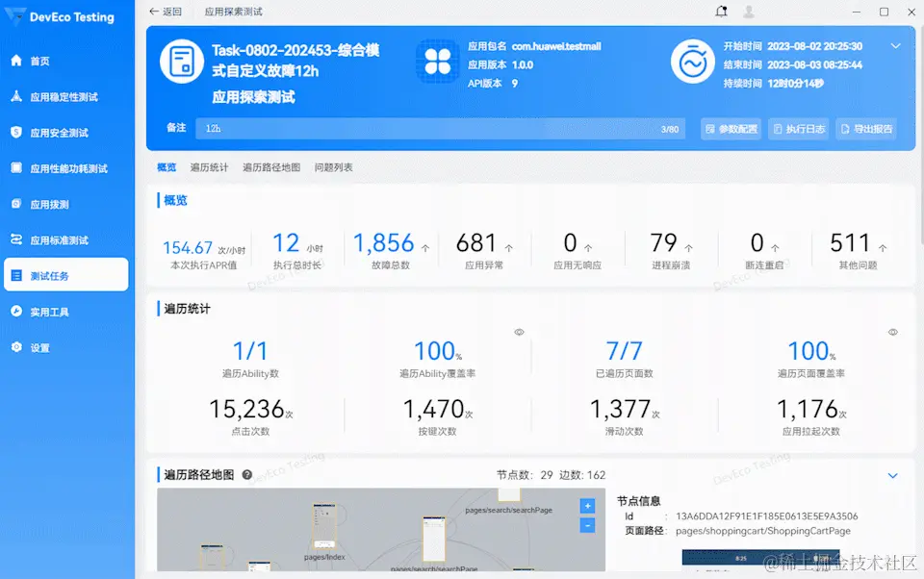
Task: Click the 154.67 APR value
Action: tap(188, 247)
